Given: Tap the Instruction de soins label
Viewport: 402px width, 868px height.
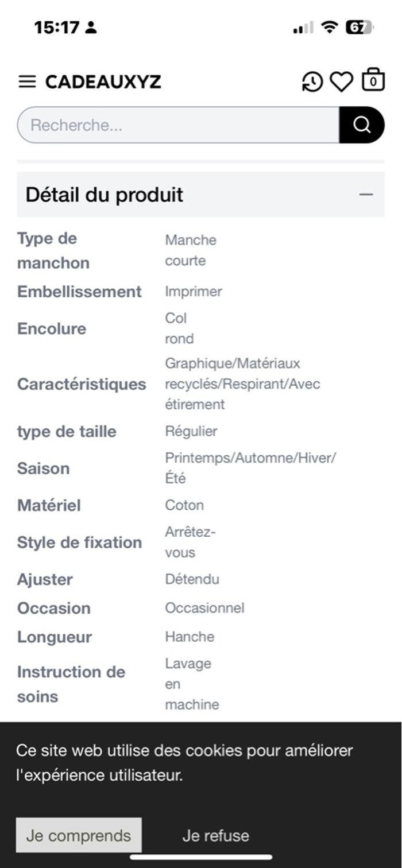Looking at the screenshot, I should (71, 684).
